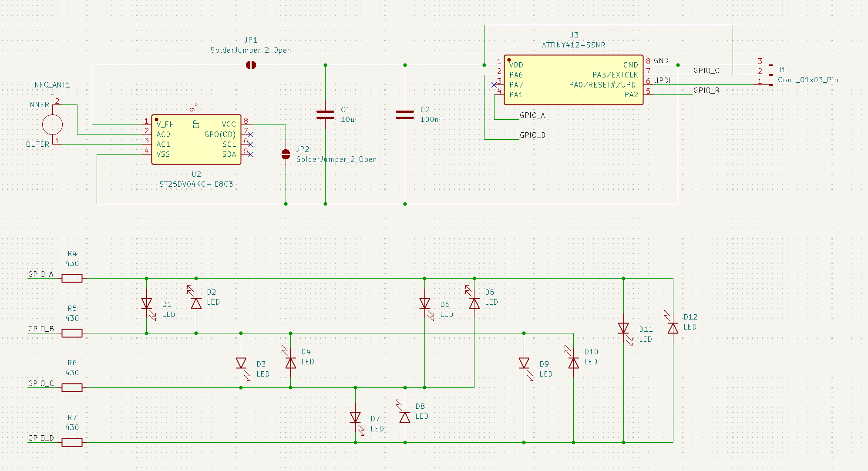Select LED D11 diode symbol

click(623, 328)
